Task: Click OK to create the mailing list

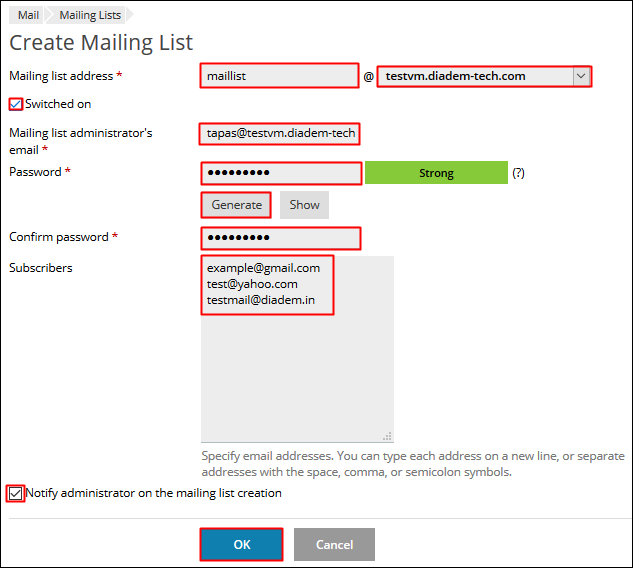Action: tap(241, 545)
